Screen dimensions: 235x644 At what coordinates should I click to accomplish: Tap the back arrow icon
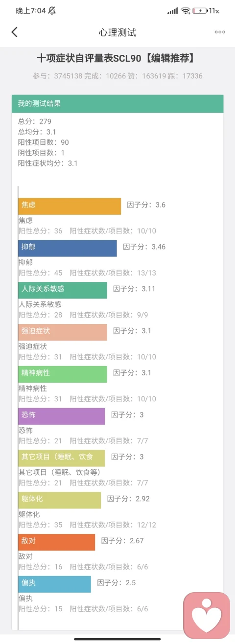coord(14,32)
